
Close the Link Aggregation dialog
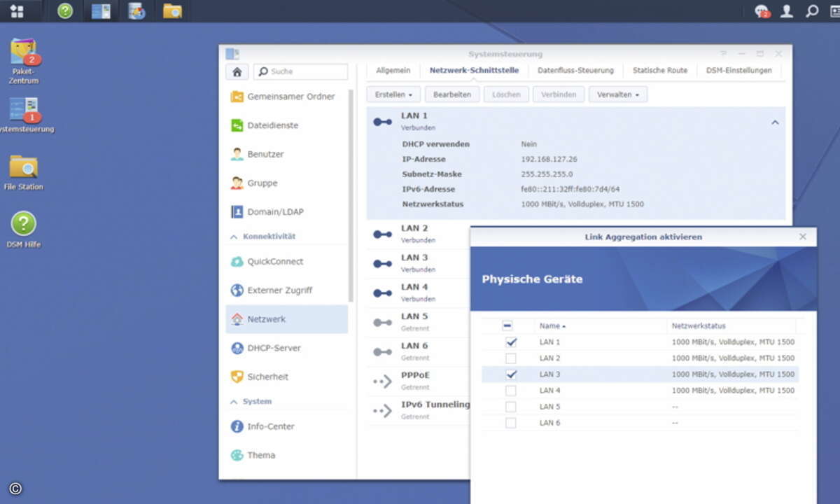click(803, 237)
